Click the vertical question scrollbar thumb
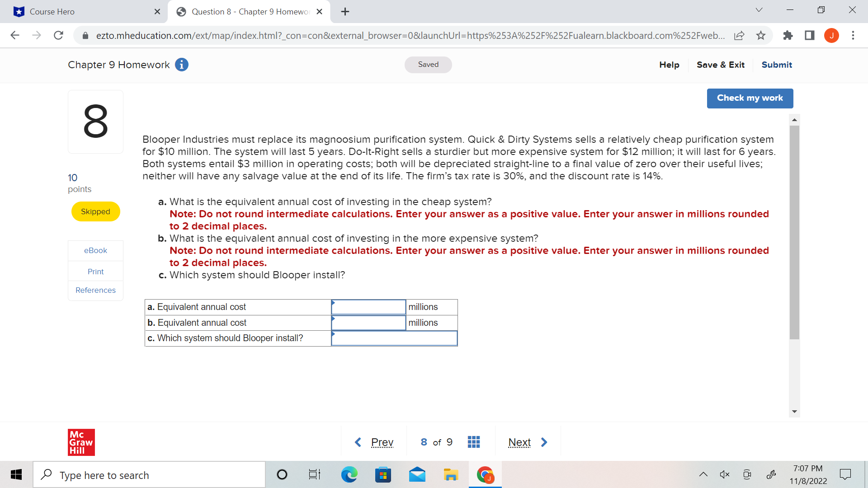 pyautogui.click(x=794, y=232)
